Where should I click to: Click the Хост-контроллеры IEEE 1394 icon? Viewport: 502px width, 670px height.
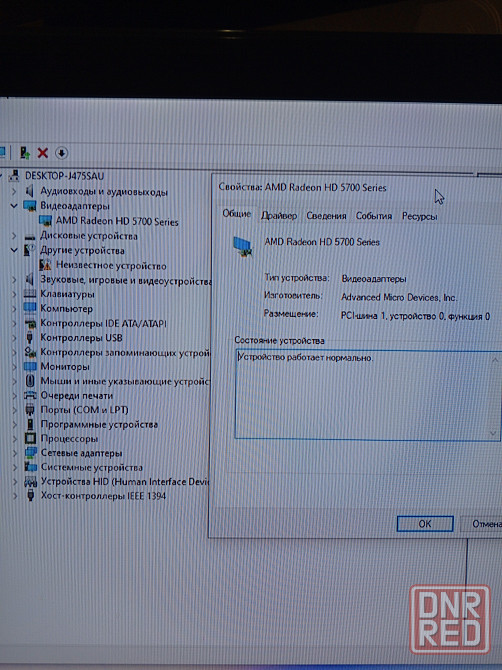tap(30, 496)
